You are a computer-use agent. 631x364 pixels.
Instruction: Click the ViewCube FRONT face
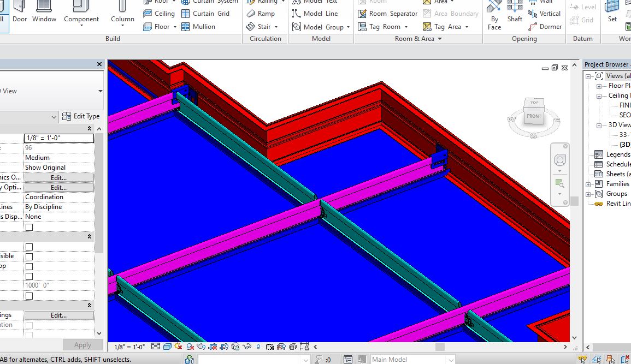click(x=534, y=116)
